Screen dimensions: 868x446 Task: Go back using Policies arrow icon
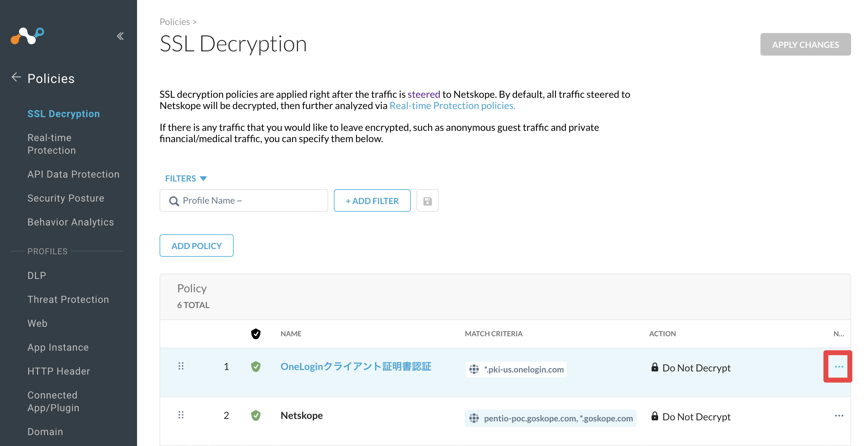pyautogui.click(x=16, y=77)
